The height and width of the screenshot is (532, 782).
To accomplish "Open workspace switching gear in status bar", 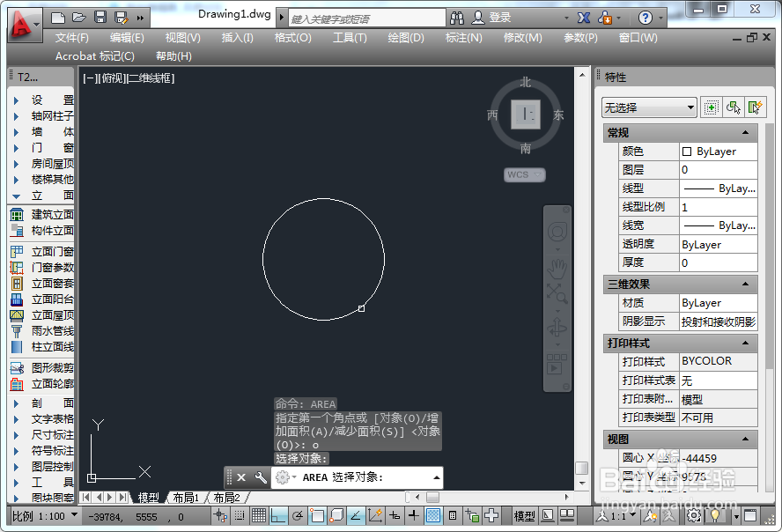I will pyautogui.click(x=693, y=515).
